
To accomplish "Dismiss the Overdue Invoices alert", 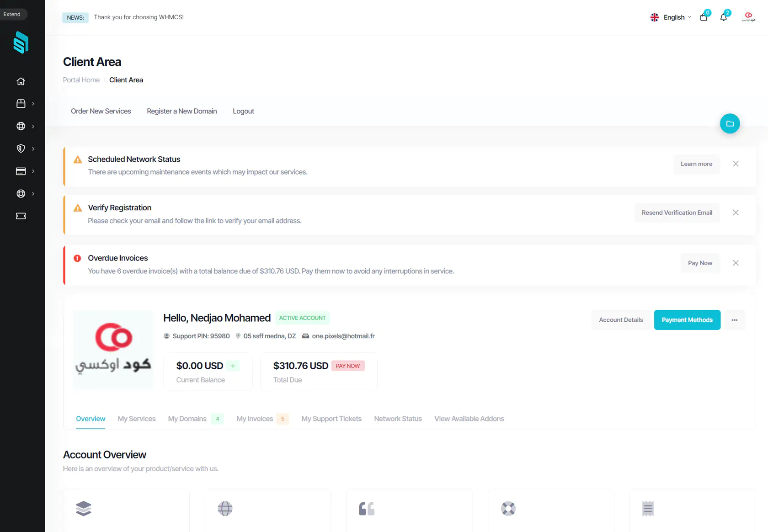I will click(736, 263).
